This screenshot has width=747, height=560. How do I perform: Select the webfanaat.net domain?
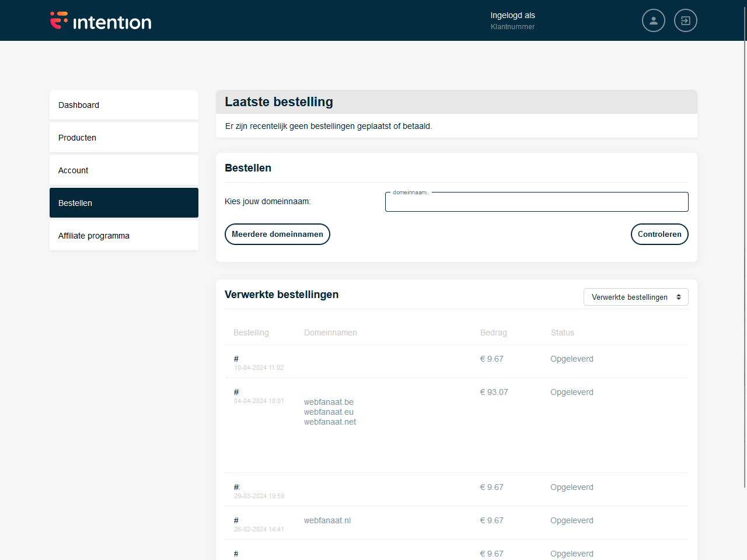[330, 422]
